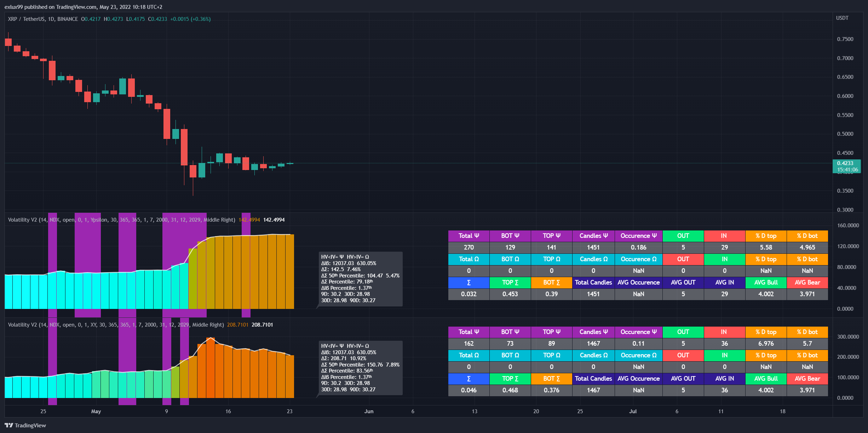This screenshot has width=868, height=433.
Task: Click the BOT Σ value 0.39
Action: click(x=552, y=294)
